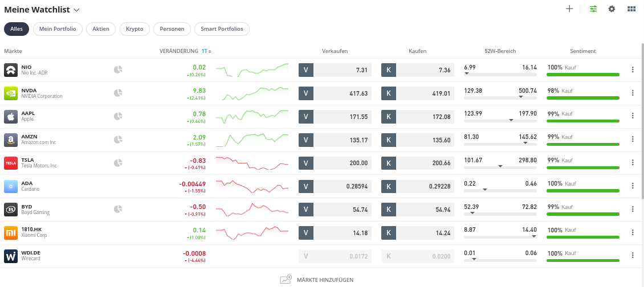This screenshot has width=644, height=287.
Task: Sell NIO at 7.31
Action: tap(335, 70)
